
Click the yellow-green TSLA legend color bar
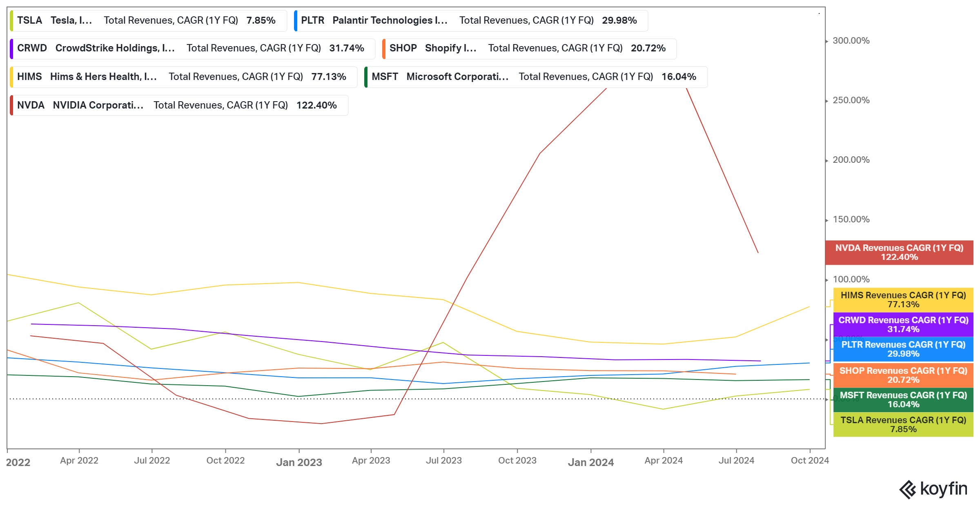[11, 21]
